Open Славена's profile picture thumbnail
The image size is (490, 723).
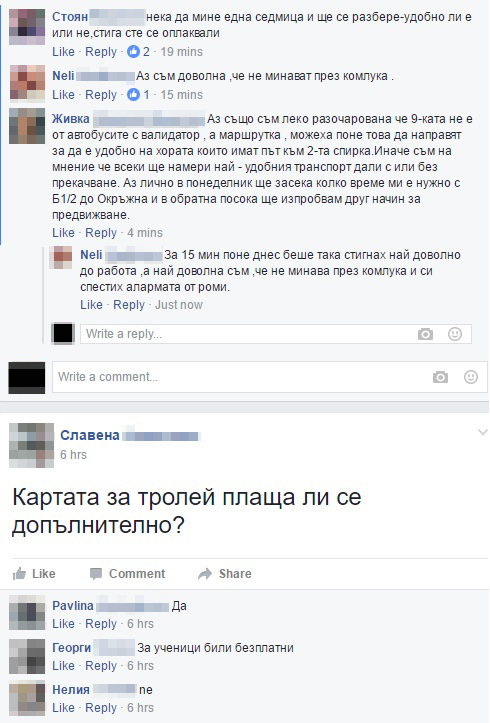click(x=31, y=445)
